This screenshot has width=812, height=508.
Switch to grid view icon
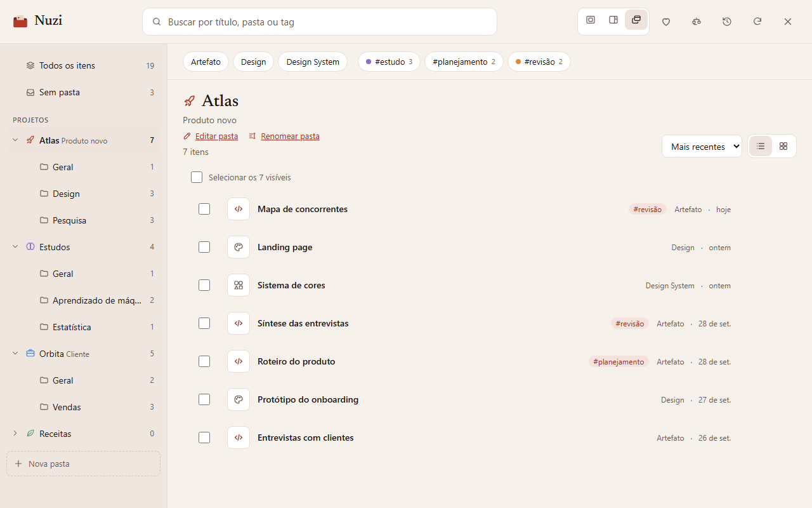[783, 146]
